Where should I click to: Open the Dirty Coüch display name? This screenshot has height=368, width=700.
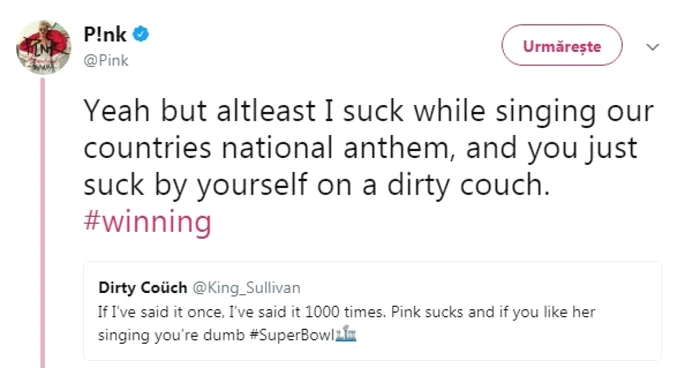[x=143, y=288]
